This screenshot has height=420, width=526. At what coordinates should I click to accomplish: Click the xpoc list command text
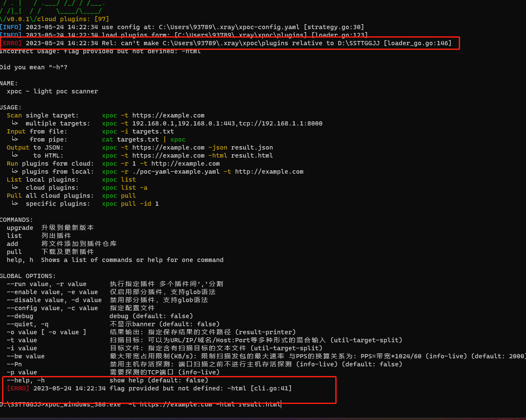click(118, 179)
